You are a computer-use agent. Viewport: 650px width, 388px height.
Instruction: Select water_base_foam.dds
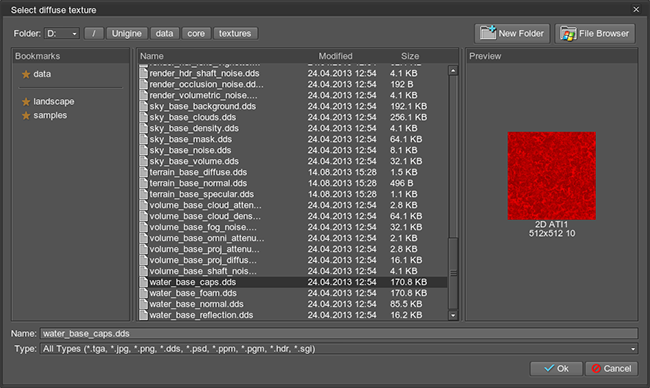point(293,293)
